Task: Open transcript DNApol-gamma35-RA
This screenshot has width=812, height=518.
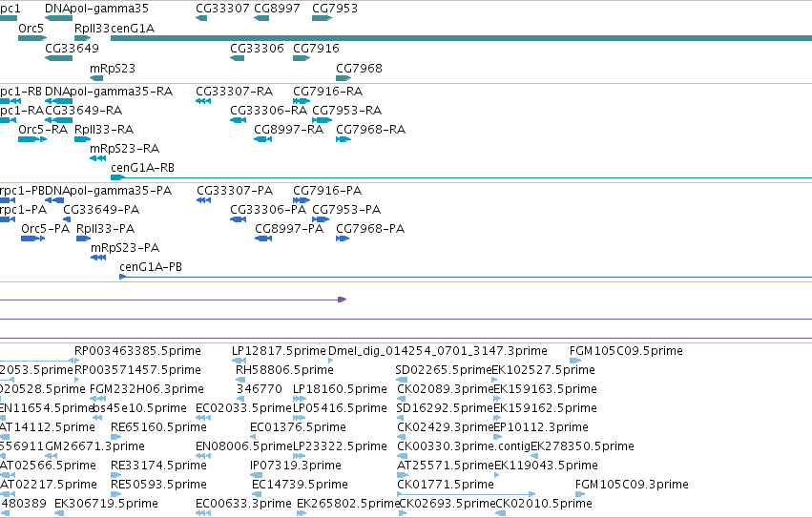Action: pyautogui.click(x=109, y=92)
